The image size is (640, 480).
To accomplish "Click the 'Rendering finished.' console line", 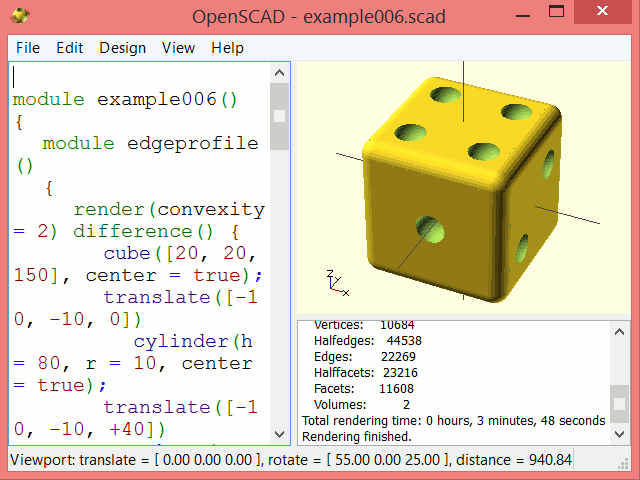I will [x=356, y=436].
